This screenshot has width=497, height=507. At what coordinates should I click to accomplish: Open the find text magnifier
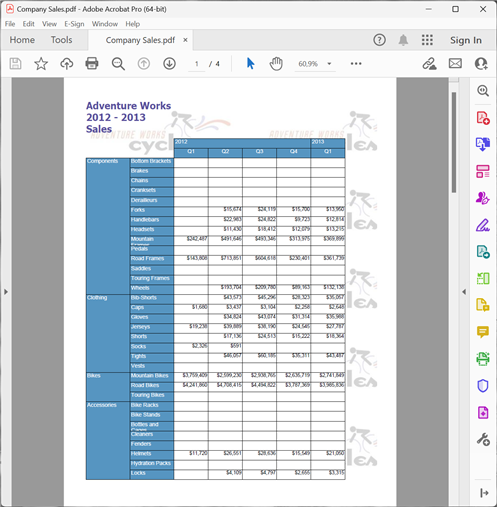pyautogui.click(x=118, y=64)
